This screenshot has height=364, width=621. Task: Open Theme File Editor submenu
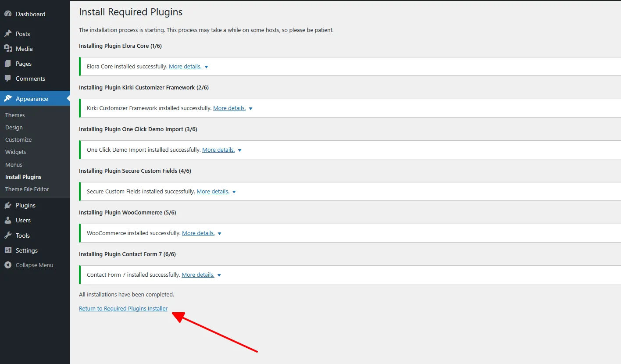[27, 189]
